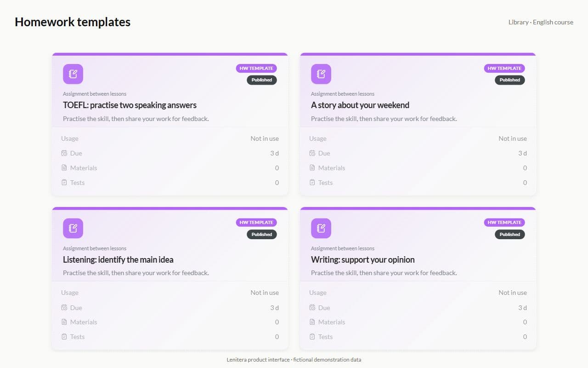Click the HW TEMPLATE badge on the TOEFL card
This screenshot has height=368, width=588.
click(x=256, y=68)
